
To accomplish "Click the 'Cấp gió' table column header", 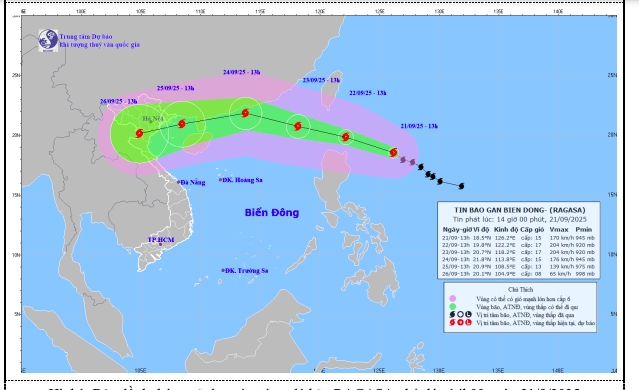I will point(532,229).
